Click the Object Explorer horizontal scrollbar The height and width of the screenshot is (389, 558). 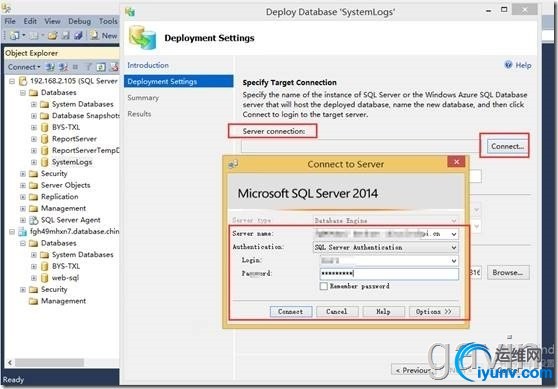(49, 363)
